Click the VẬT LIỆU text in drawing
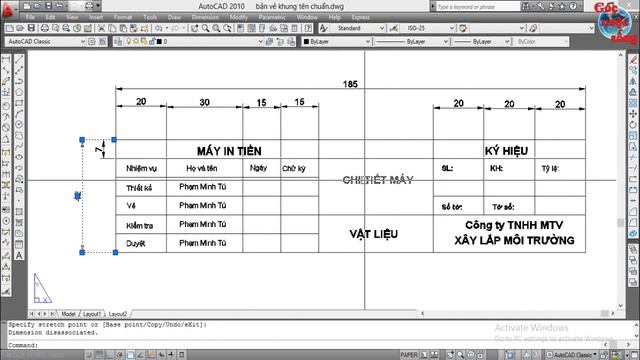Screen dimensions: 640x360 [373, 234]
